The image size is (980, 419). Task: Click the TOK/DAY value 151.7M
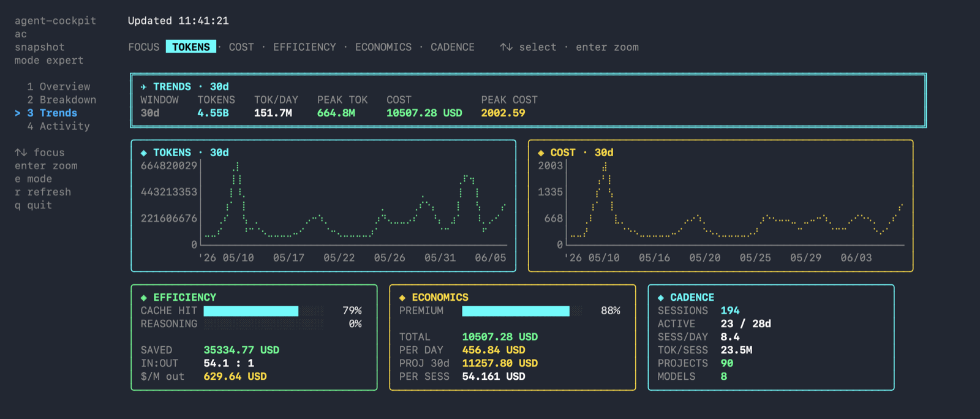tap(273, 113)
